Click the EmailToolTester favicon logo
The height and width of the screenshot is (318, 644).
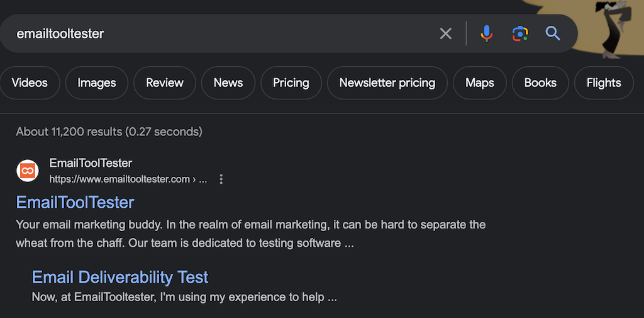[28, 171]
